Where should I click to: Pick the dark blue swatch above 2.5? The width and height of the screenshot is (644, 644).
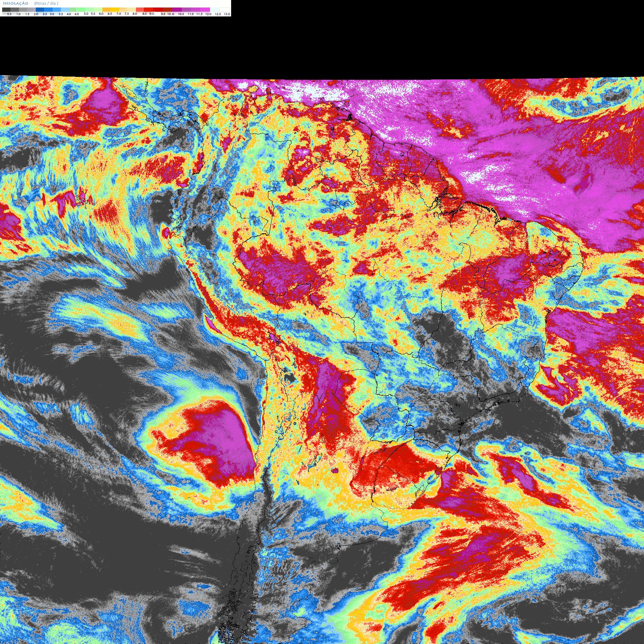(x=40, y=10)
